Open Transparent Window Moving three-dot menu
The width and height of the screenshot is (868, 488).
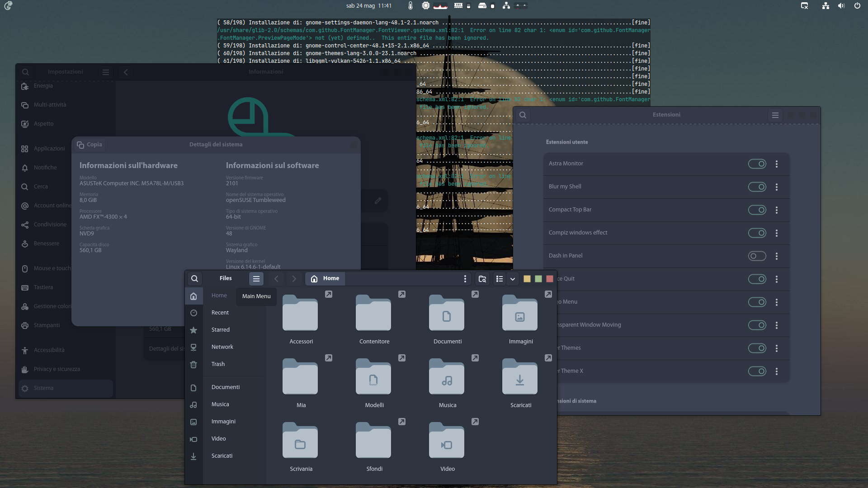tap(777, 325)
